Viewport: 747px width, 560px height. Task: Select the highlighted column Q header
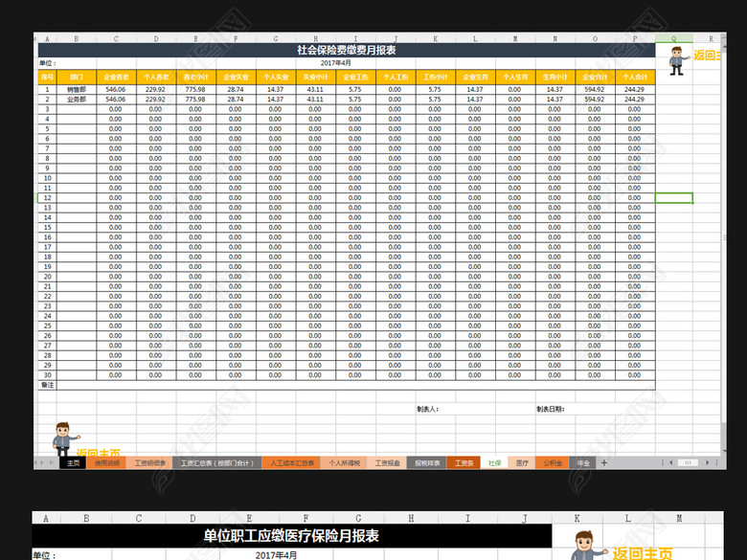pyautogui.click(x=674, y=38)
